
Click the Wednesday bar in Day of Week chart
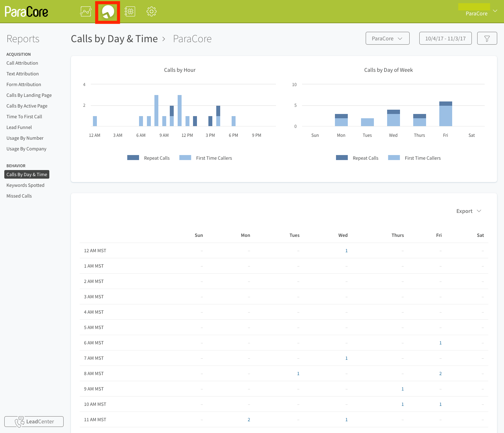(393, 118)
